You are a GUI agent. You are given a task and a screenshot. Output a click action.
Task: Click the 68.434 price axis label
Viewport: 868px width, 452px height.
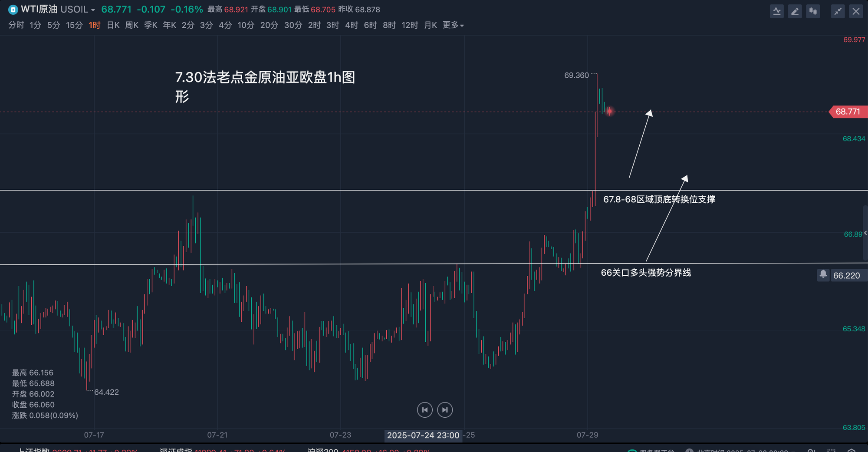click(x=854, y=139)
